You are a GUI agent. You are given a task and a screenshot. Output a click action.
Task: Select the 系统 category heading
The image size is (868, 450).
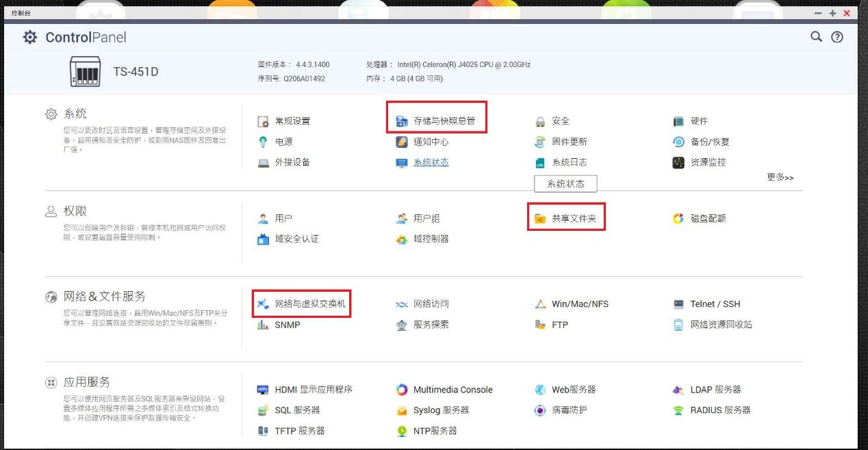pyautogui.click(x=75, y=114)
